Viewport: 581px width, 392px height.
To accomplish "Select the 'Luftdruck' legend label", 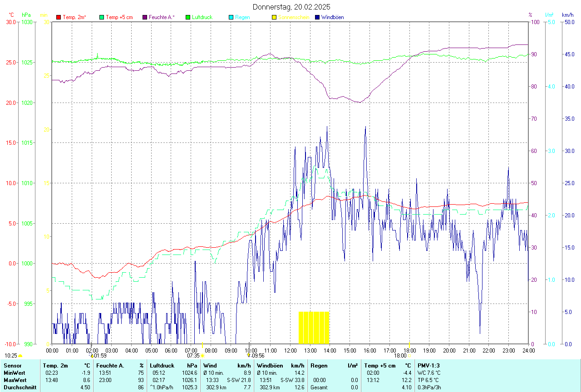I will [202, 17].
